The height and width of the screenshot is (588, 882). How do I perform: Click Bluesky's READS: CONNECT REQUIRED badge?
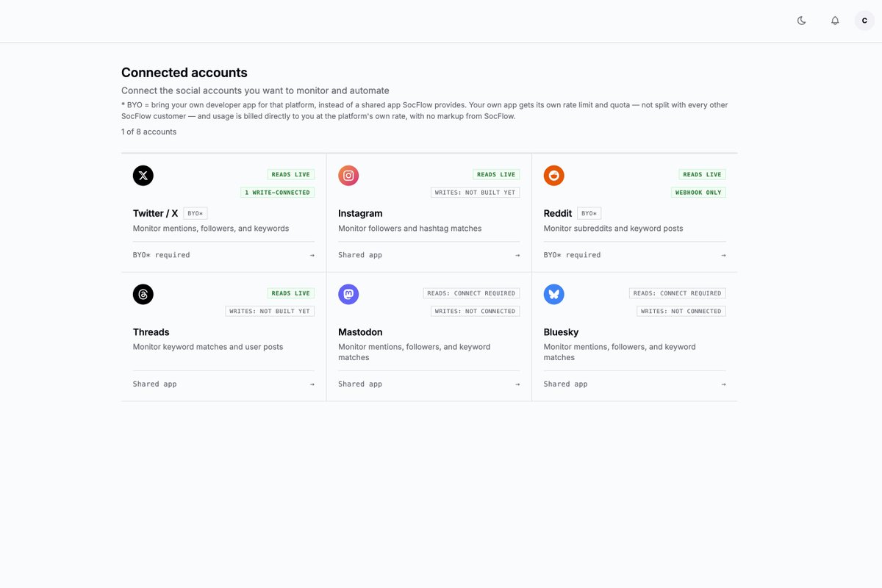678,293
